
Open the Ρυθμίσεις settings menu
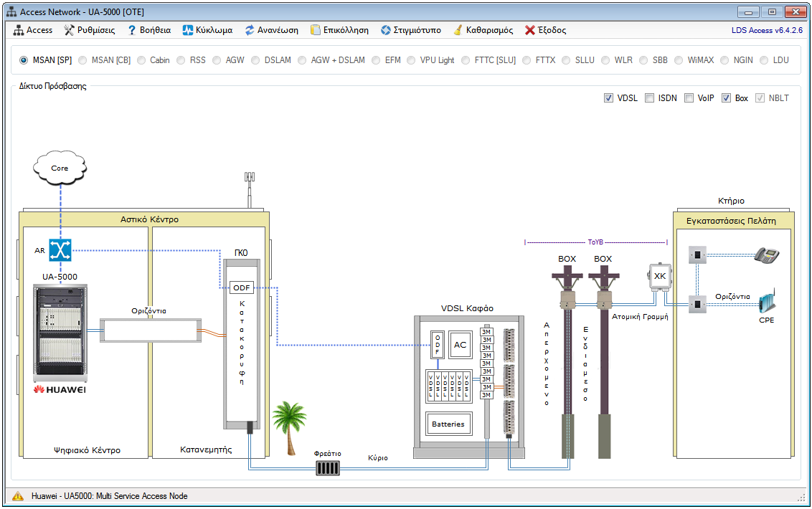pos(90,30)
